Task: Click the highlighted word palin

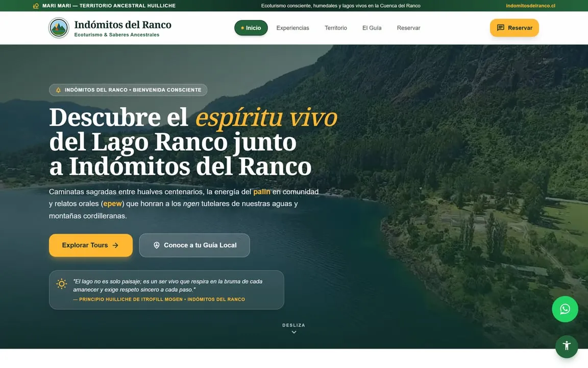Action: 262,192
